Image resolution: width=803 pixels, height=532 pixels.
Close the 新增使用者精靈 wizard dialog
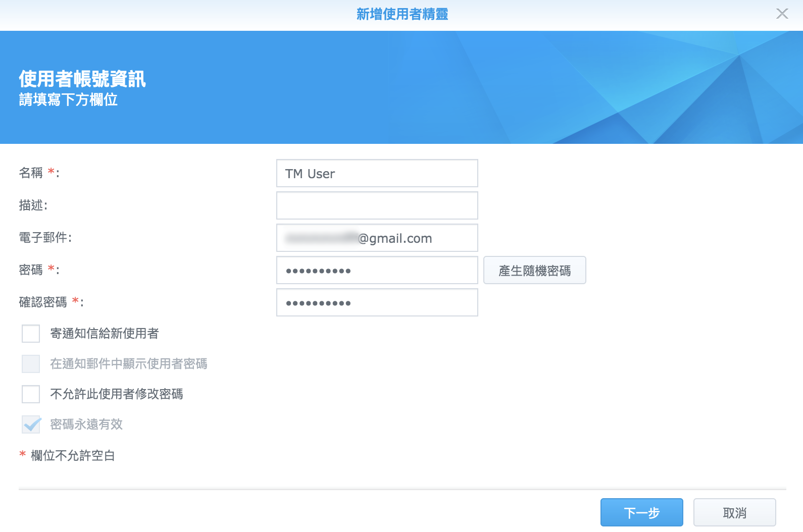point(782,14)
